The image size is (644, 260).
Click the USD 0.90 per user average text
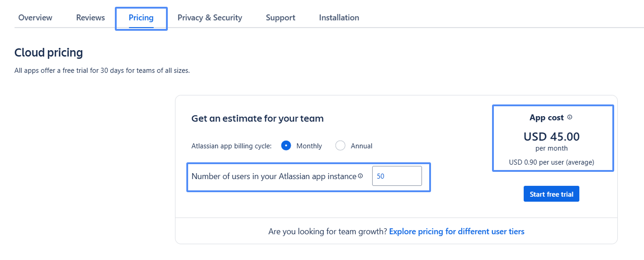[551, 162]
